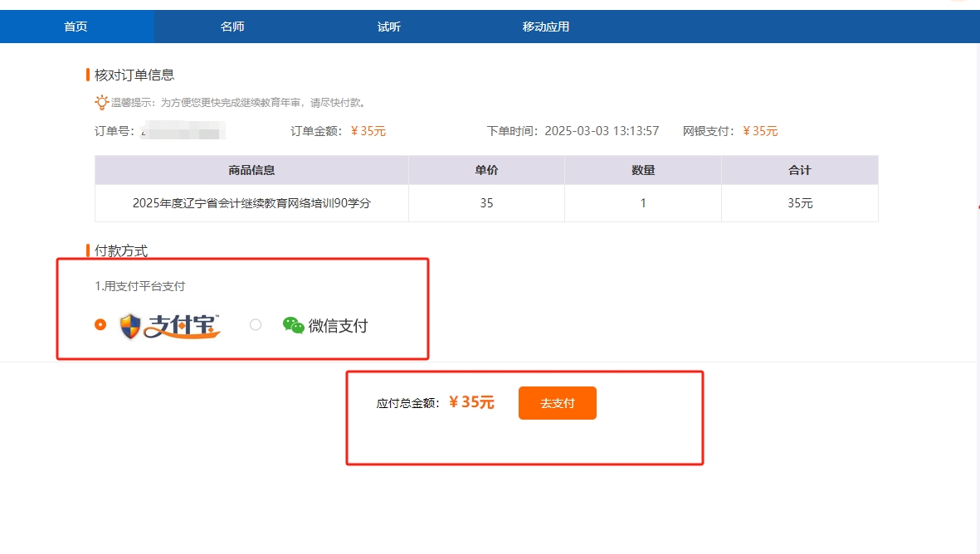This screenshot has width=980, height=554.
Task: Open the 试听 tab
Action: [x=388, y=26]
